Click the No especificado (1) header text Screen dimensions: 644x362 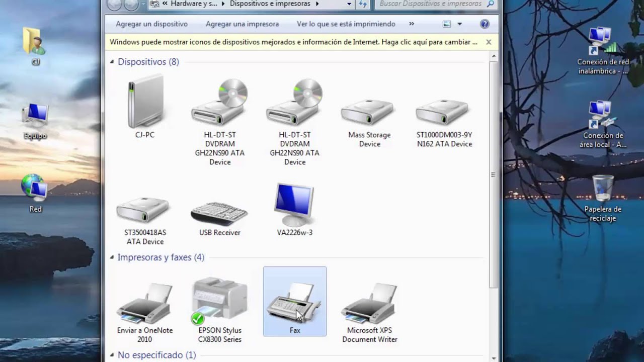[156, 355]
